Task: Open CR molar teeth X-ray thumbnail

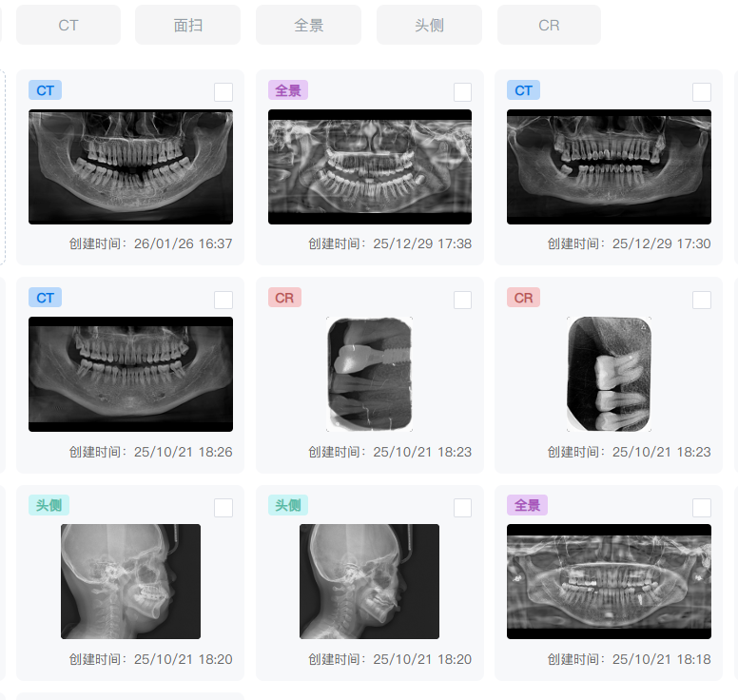Action: pos(609,374)
